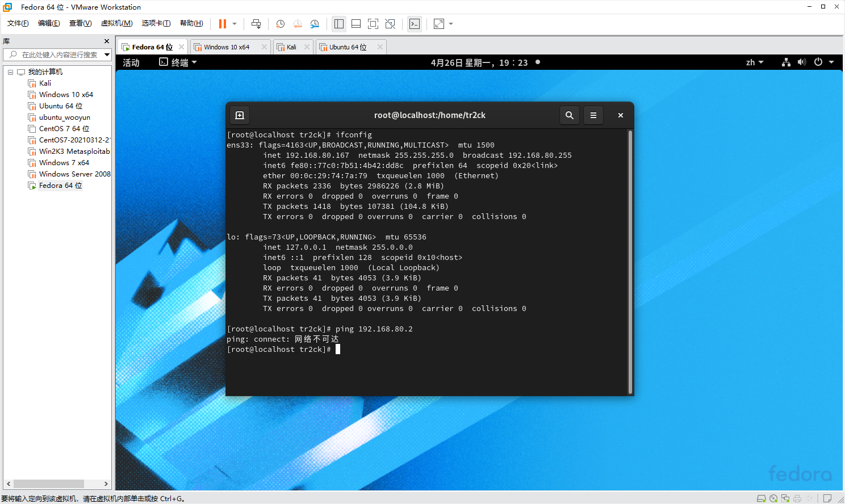Open the GNOME 活动 overview
The image size is (845, 504).
tap(131, 62)
